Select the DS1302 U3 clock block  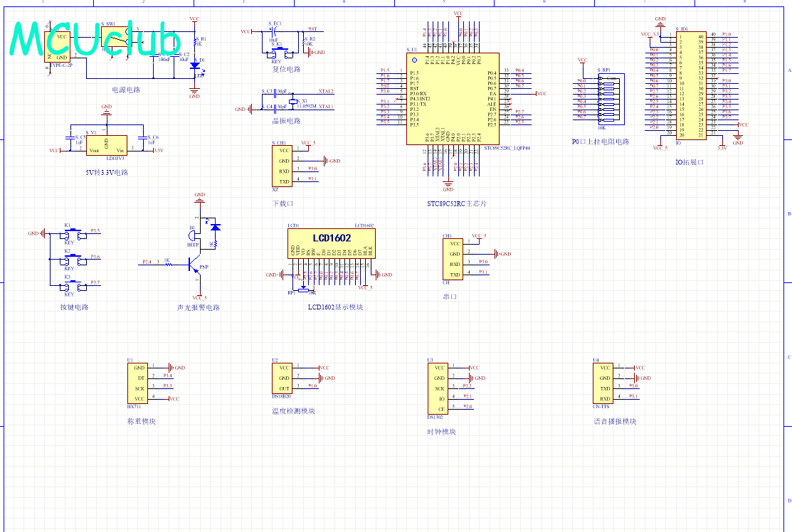[438, 388]
